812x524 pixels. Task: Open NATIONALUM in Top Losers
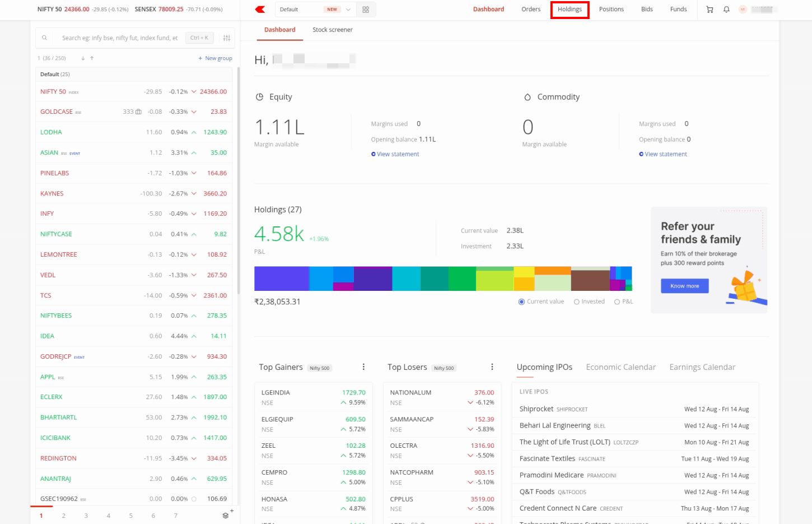pyautogui.click(x=442, y=397)
